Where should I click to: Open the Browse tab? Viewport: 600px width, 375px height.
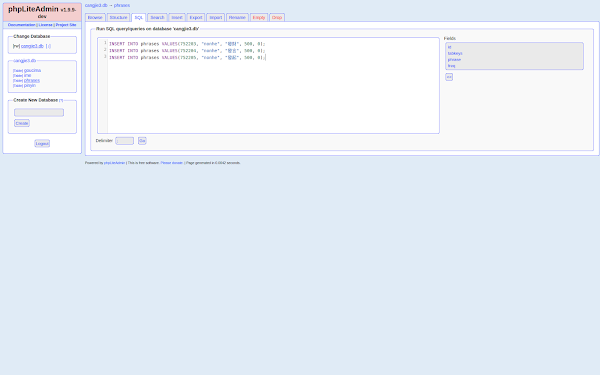(95, 18)
